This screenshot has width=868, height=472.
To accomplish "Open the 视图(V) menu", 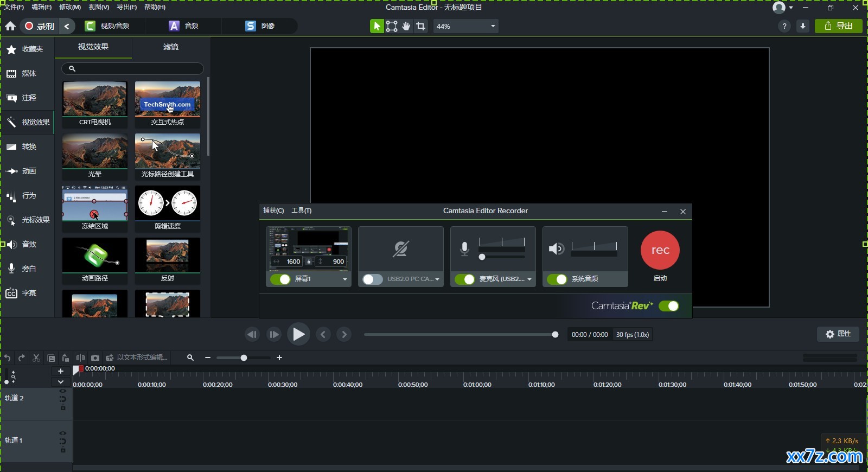I will click(99, 7).
